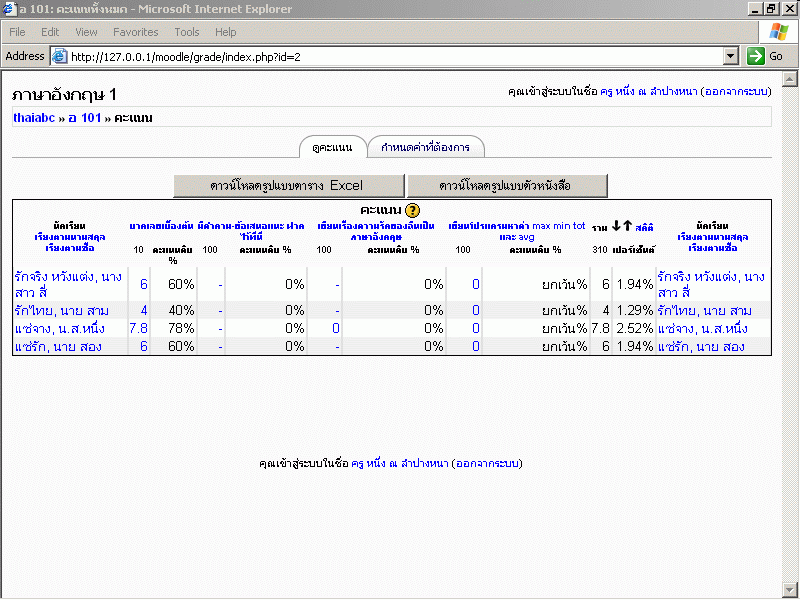Image resolution: width=800 pixels, height=600 pixels.
Task: Switch to the กำหนดค่าที่ต้องการ tab
Action: [425, 148]
